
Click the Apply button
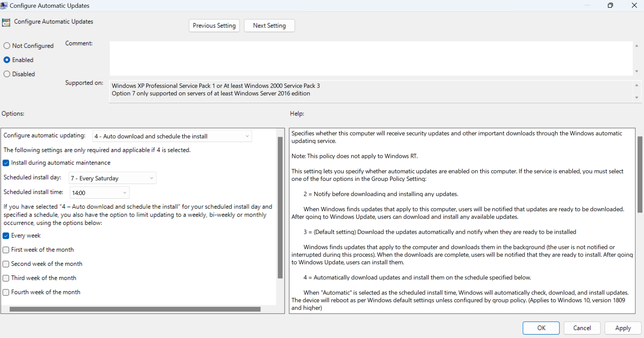(623, 328)
